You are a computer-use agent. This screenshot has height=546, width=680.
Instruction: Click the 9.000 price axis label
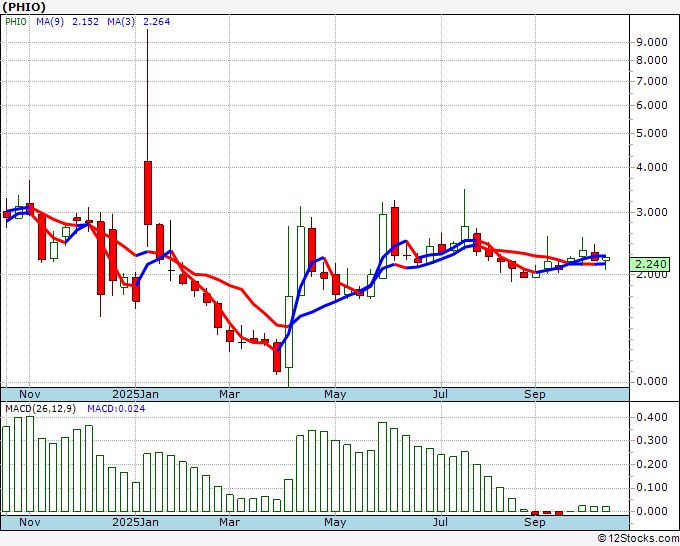pos(651,42)
